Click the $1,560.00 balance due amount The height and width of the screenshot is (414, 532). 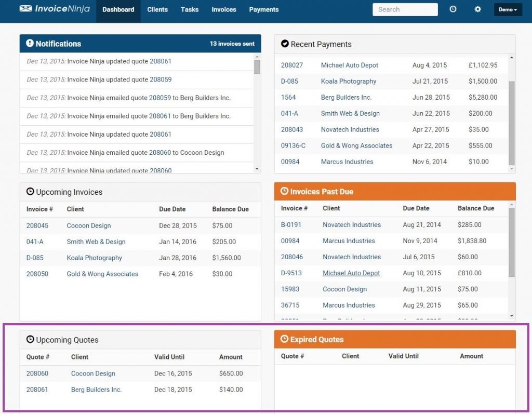coord(227,258)
